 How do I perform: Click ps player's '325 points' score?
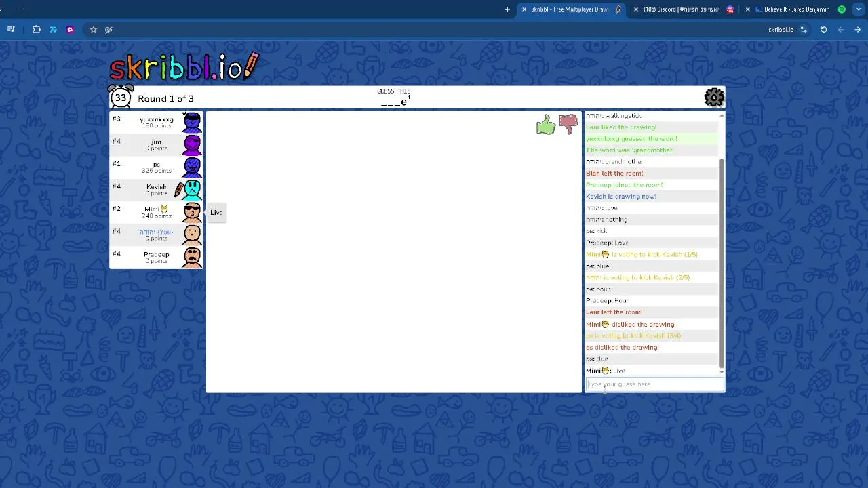pos(157,171)
